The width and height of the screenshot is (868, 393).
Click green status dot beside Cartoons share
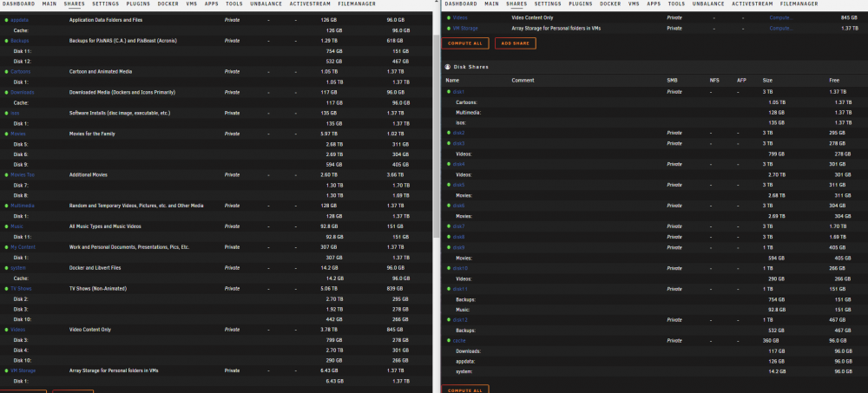(x=6, y=72)
